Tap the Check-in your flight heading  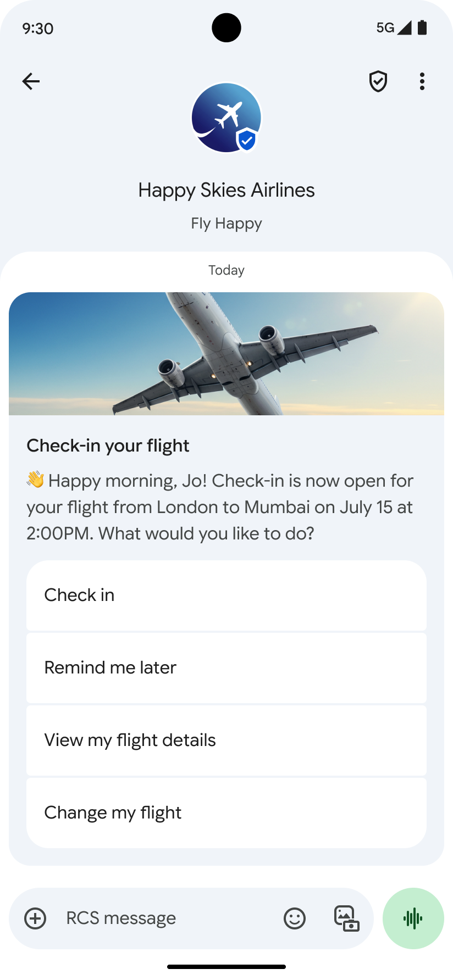pyautogui.click(x=108, y=446)
